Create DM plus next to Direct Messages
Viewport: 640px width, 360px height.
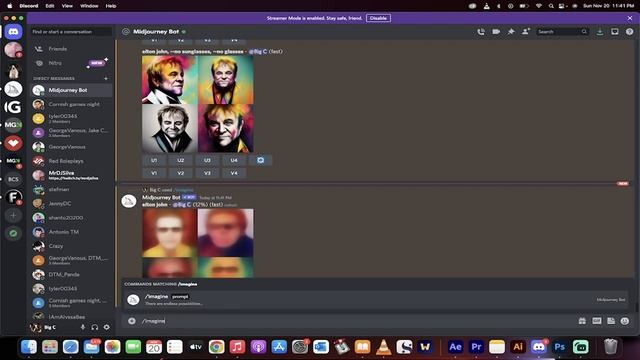[x=106, y=78]
